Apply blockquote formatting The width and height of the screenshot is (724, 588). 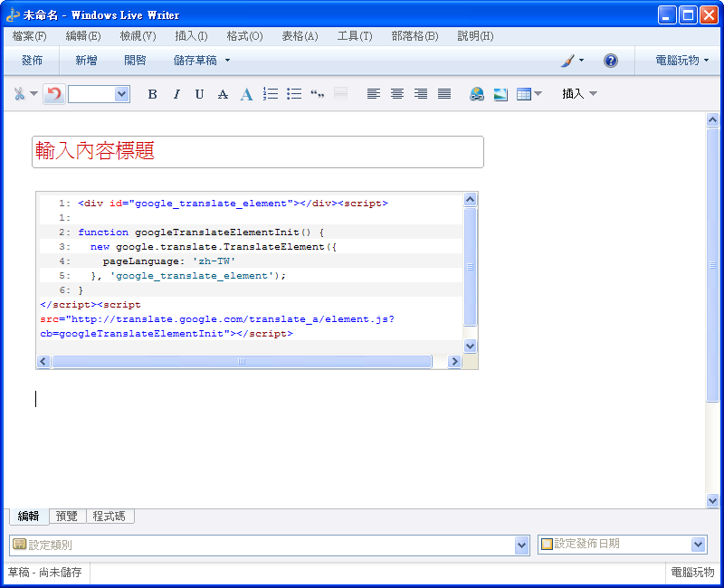point(318,94)
